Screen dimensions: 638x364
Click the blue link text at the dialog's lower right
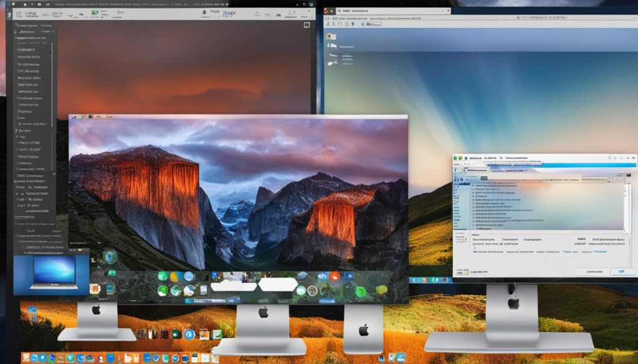pos(599,252)
